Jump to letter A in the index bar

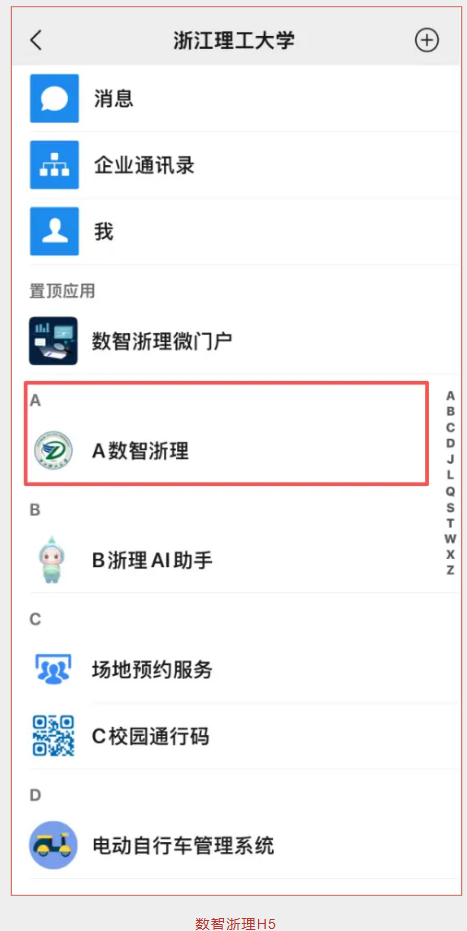(450, 396)
